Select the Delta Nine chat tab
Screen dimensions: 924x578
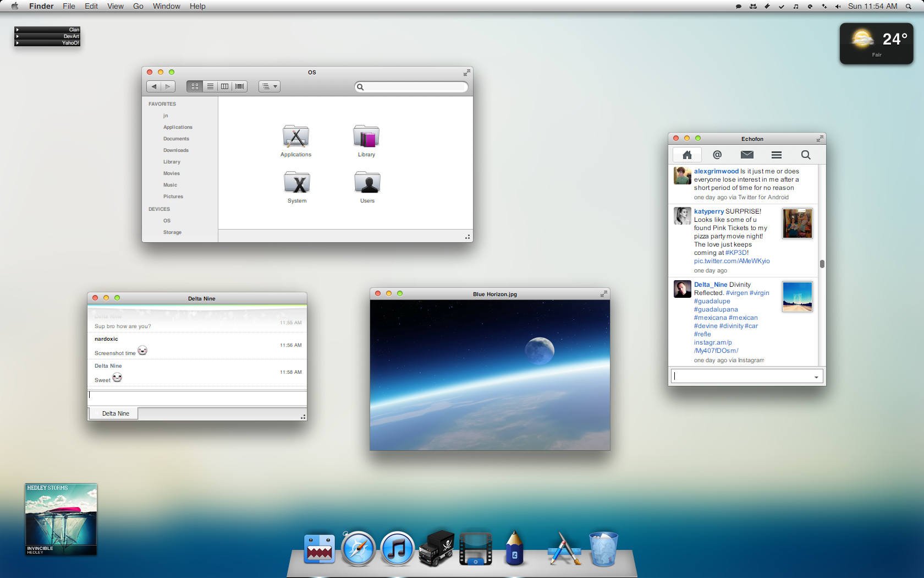(x=113, y=413)
